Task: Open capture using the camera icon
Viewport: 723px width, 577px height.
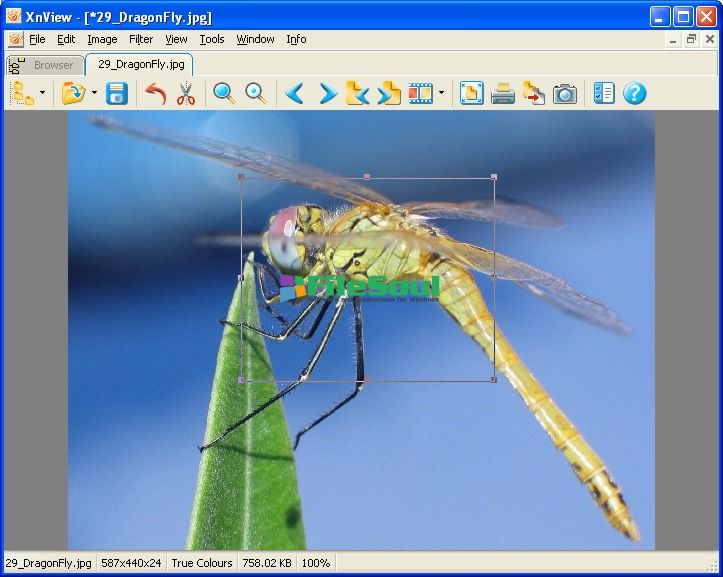Action: (565, 94)
